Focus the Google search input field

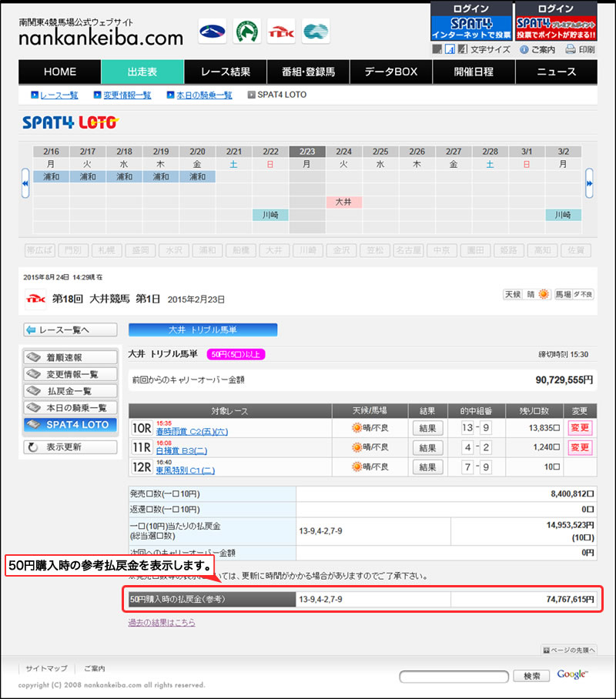tap(454, 676)
